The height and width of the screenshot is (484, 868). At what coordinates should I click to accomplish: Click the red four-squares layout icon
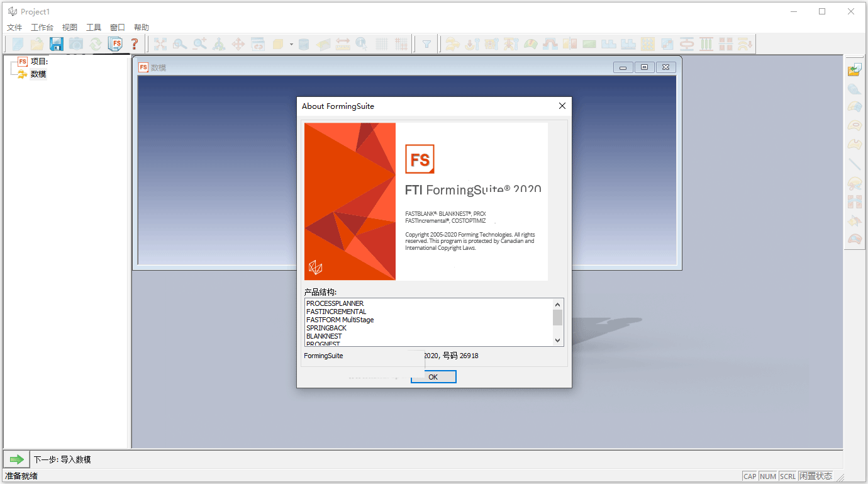point(726,43)
